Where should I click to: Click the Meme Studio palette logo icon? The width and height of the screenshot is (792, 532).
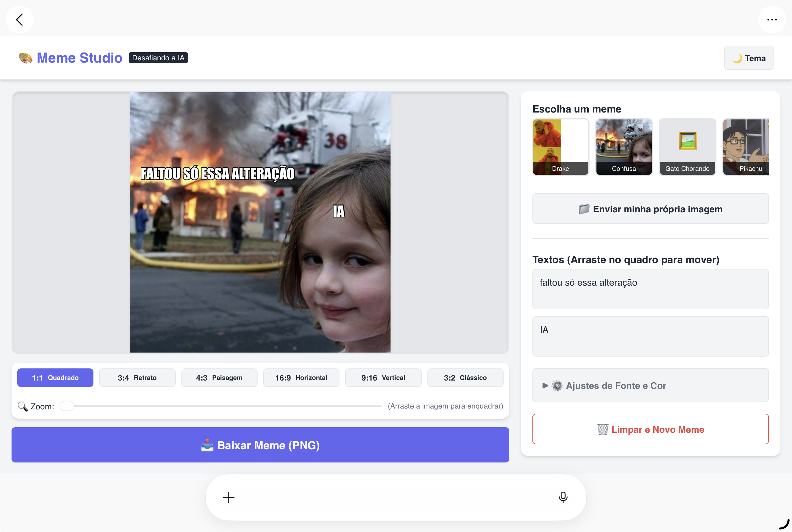click(x=25, y=58)
